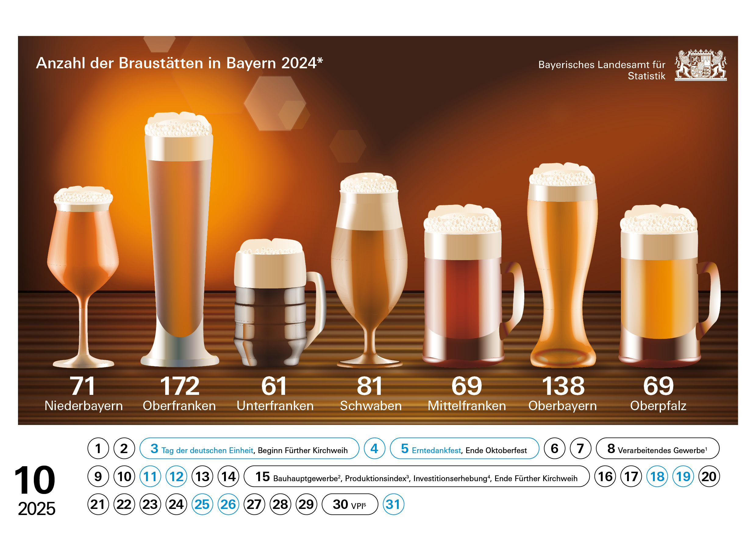The image size is (756, 533).
Task: Select blue circled day 31
Action: click(x=393, y=504)
